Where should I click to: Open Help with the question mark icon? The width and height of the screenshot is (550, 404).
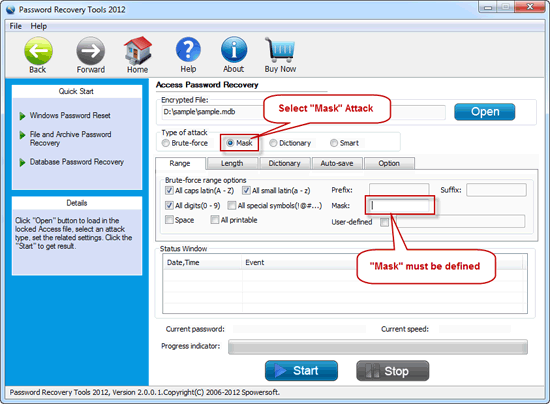point(188,50)
